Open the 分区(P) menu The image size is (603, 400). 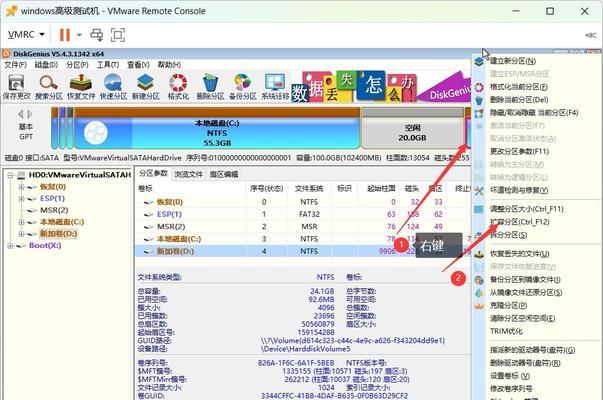[x=77, y=65]
